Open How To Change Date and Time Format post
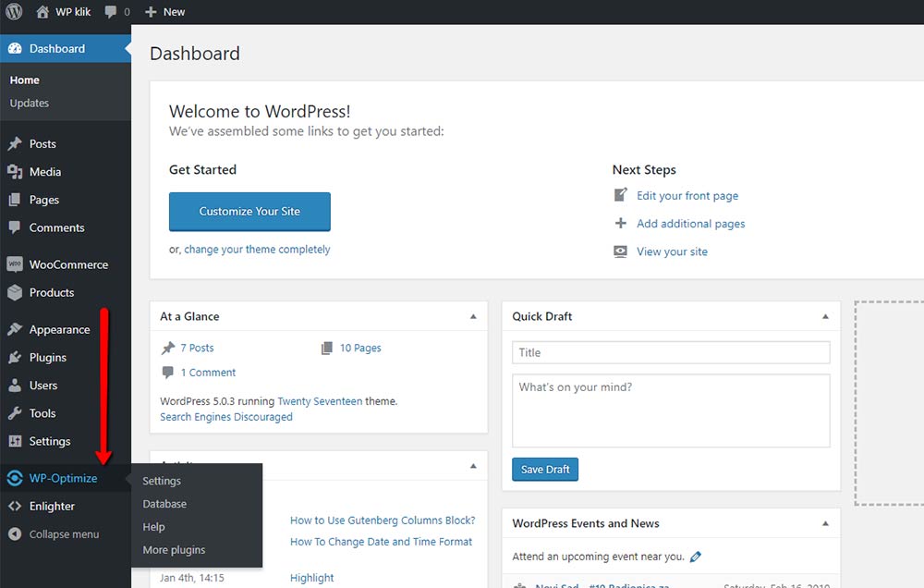The width and height of the screenshot is (924, 588). (x=382, y=542)
